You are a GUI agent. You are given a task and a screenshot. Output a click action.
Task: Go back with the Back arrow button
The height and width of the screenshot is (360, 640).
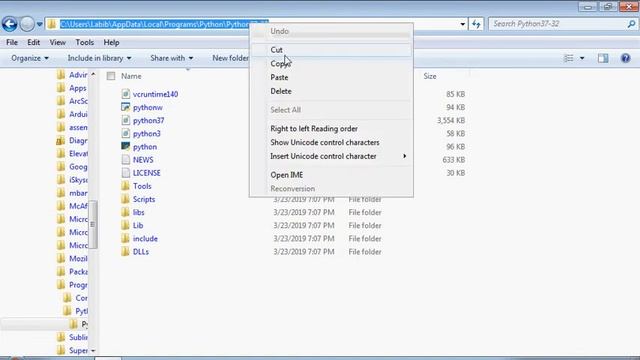pos(10,24)
